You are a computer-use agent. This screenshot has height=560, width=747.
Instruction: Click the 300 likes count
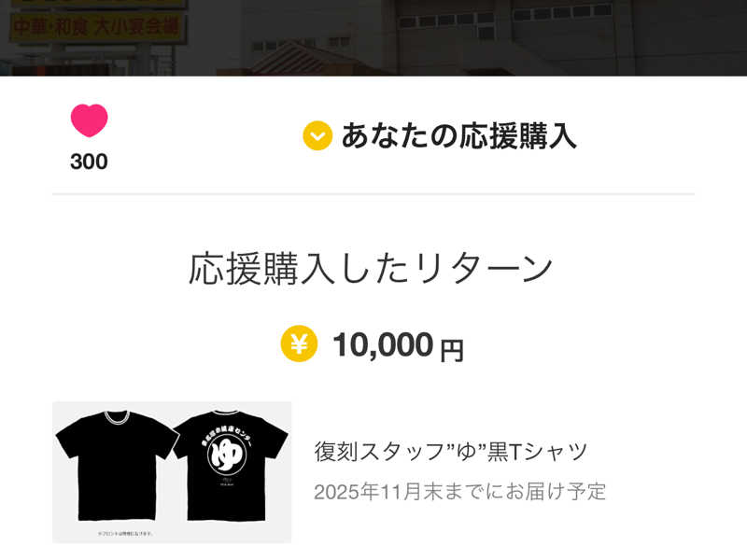tap(89, 161)
